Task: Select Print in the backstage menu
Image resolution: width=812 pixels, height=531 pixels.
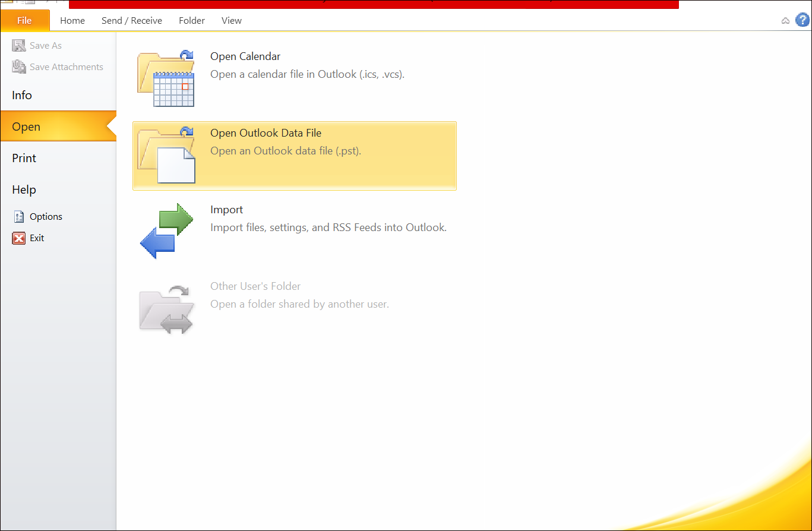Action: pos(58,158)
